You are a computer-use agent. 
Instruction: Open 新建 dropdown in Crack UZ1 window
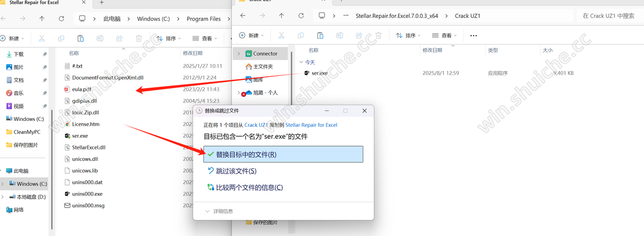[x=252, y=35]
